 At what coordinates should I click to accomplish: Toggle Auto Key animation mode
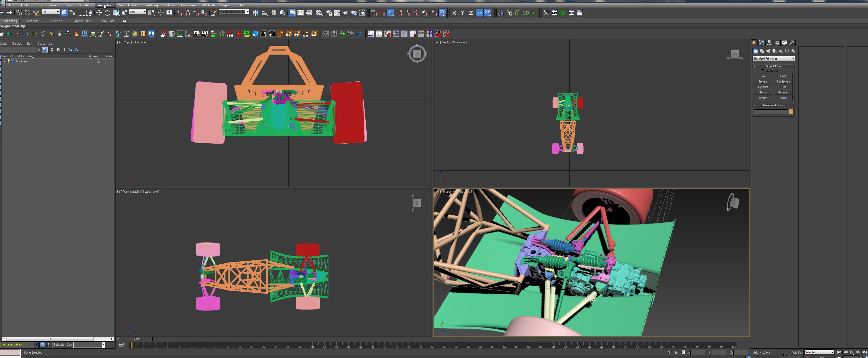pos(797,352)
